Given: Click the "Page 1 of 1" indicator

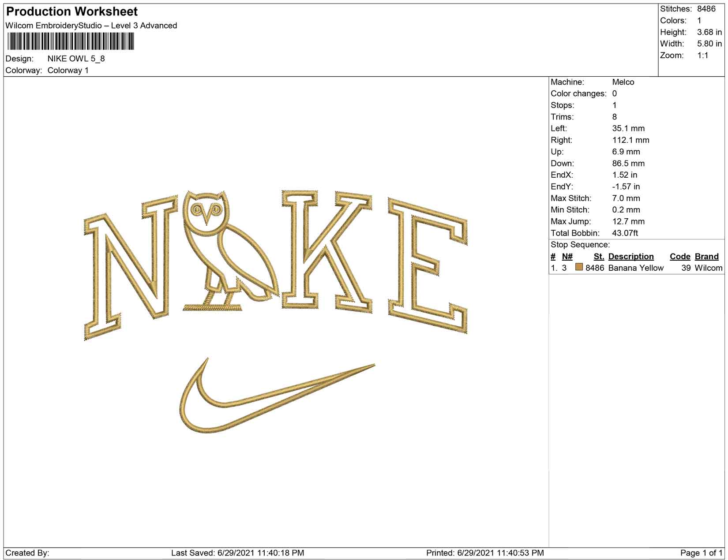Looking at the screenshot, I should click(702, 553).
